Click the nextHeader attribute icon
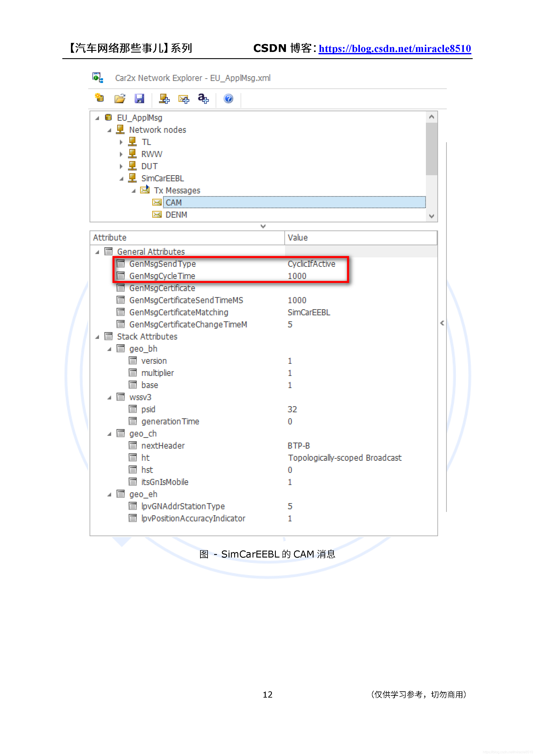Image resolution: width=535 pixels, height=756 pixels. click(133, 445)
